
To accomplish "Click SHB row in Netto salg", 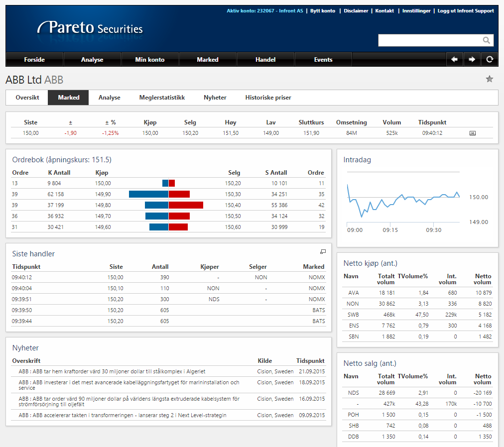I will click(417, 426).
